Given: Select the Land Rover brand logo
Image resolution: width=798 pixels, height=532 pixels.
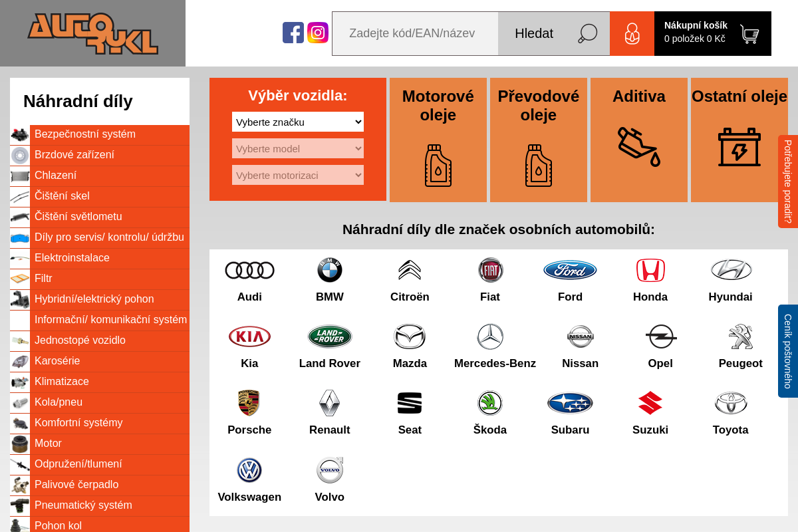Looking at the screenshot, I should click(330, 336).
